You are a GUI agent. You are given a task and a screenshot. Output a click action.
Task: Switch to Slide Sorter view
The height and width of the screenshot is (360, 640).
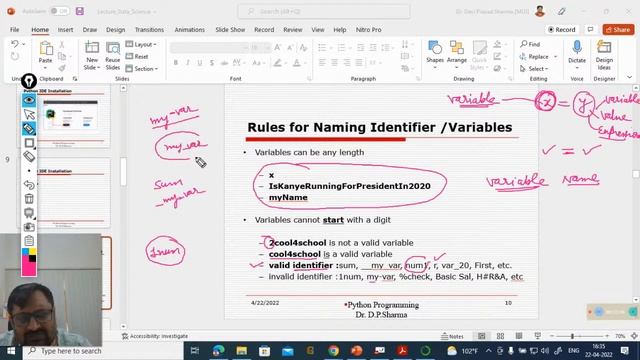coord(500,336)
